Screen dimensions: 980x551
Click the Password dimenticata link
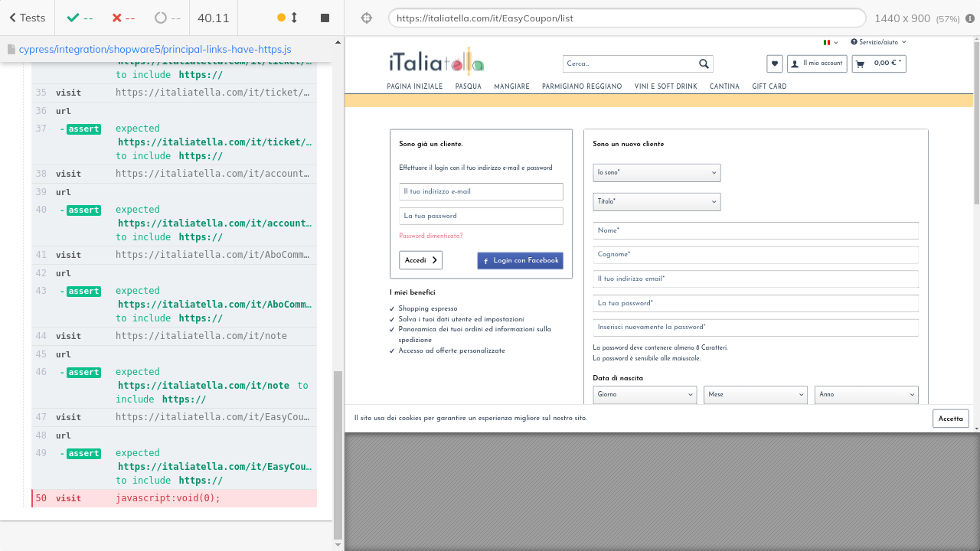[x=430, y=236]
